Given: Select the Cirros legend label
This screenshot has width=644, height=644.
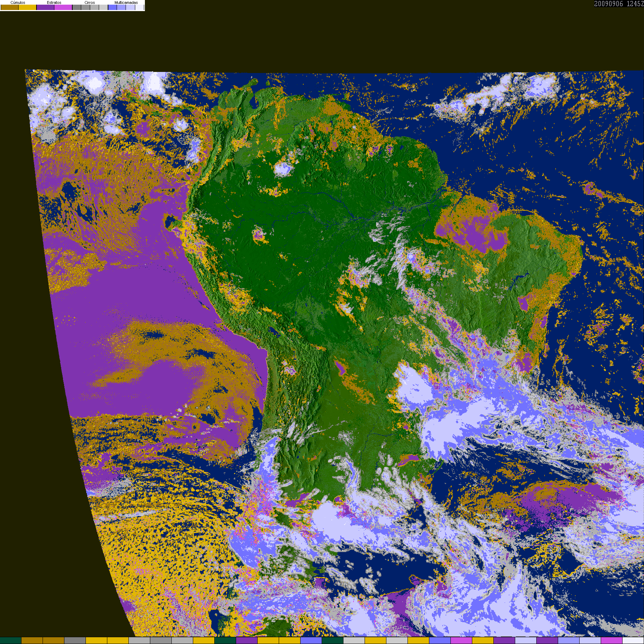Looking at the screenshot, I should (90, 3).
